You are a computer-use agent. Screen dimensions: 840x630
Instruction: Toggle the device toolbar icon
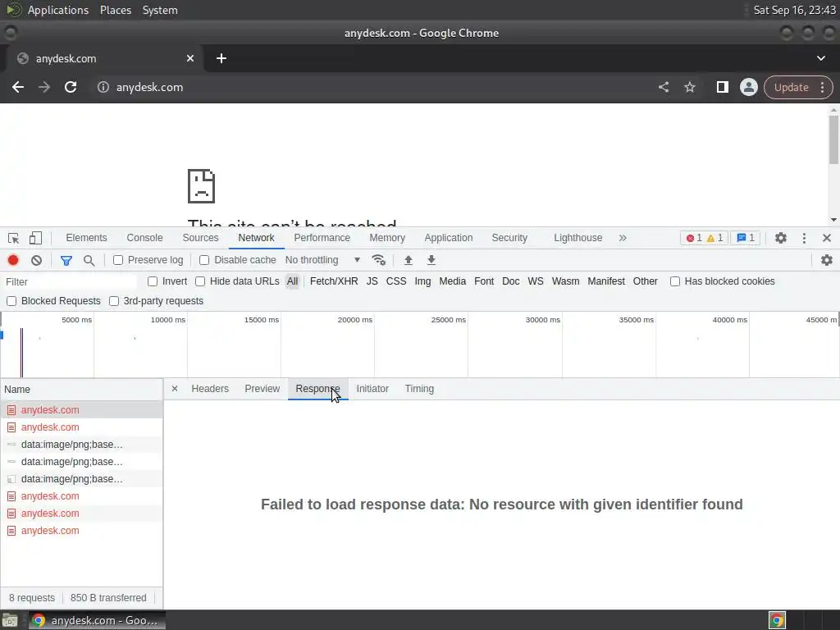coord(35,238)
